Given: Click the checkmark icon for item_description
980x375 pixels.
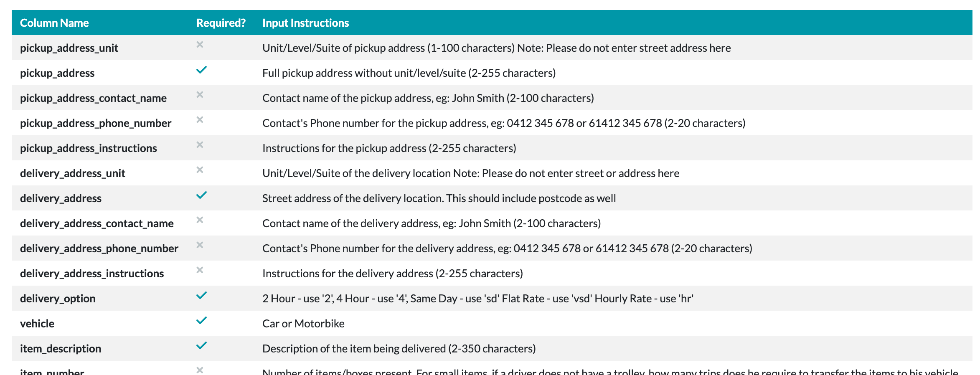Looking at the screenshot, I should 201,345.
